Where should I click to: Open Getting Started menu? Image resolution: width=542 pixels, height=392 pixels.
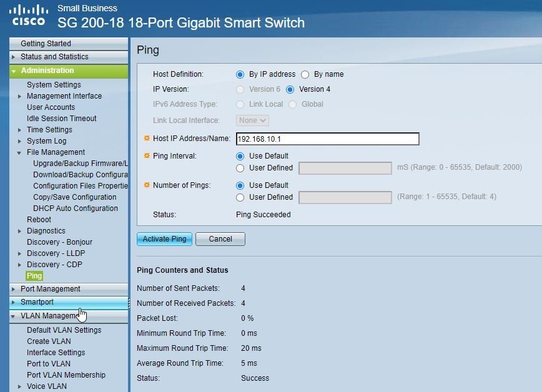69,44
